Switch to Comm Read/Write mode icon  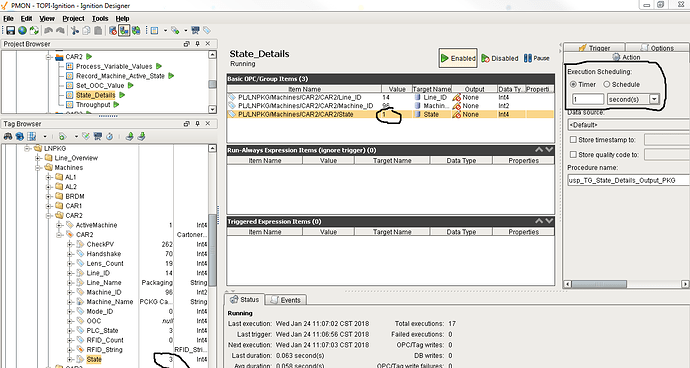136,30
